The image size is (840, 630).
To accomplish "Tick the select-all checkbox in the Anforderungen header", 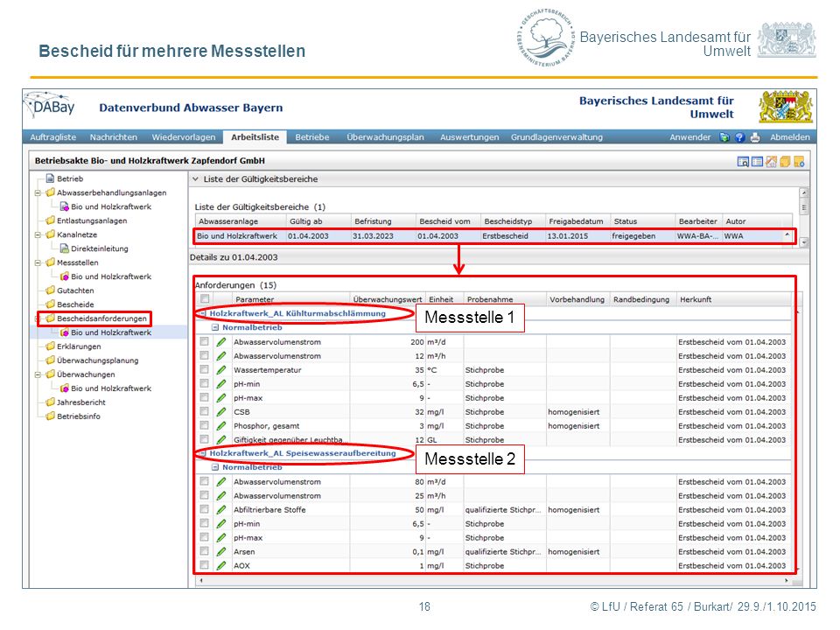I will 205,299.
